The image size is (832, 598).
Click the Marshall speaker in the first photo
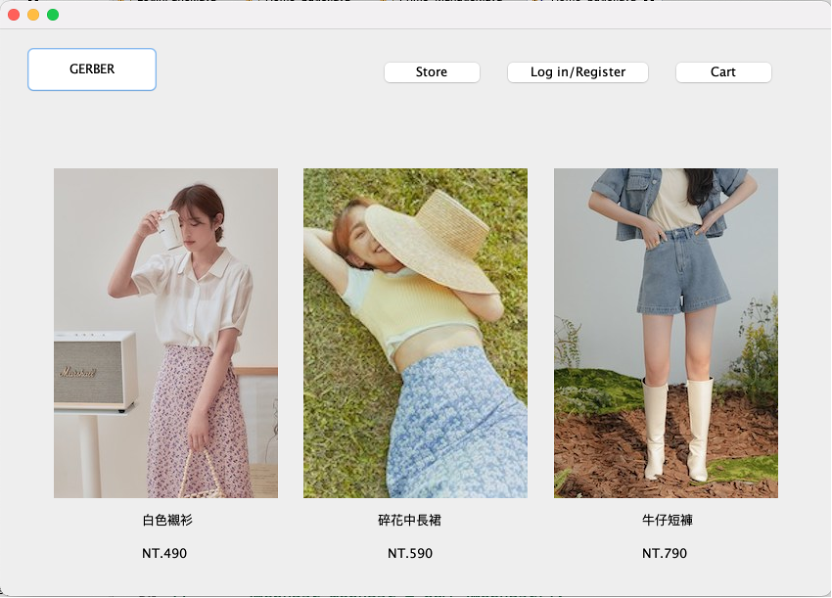pyautogui.click(x=94, y=370)
